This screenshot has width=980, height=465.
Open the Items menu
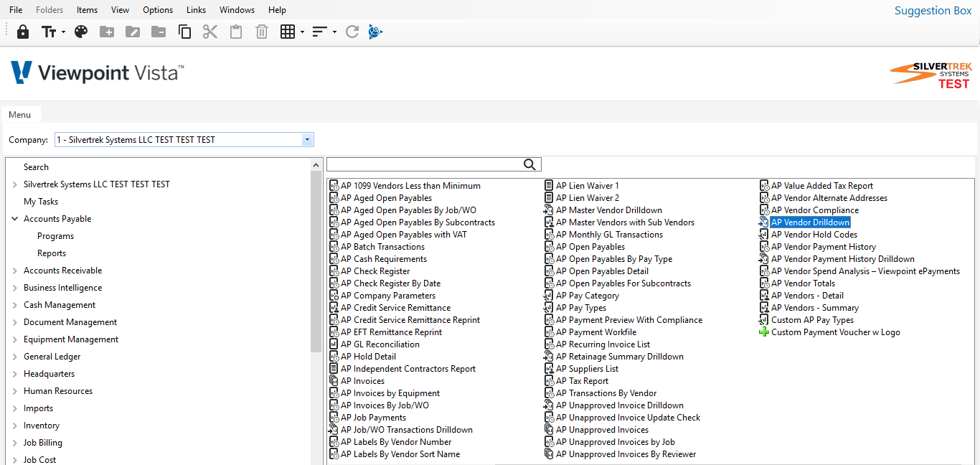coord(87,10)
